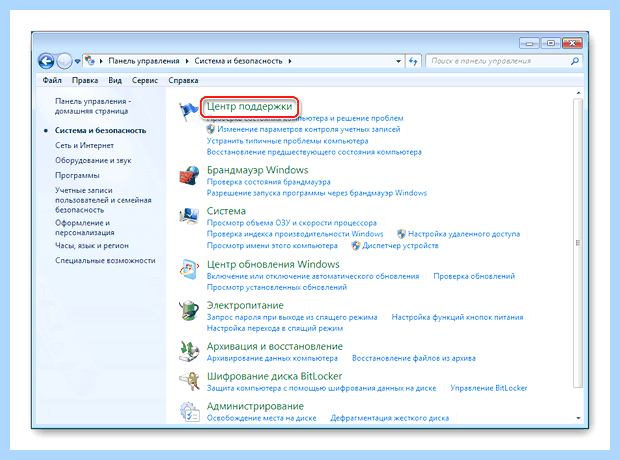Expand arrow after Система и безопасность breadcrumb
This screenshot has height=460, width=620.
click(290, 61)
